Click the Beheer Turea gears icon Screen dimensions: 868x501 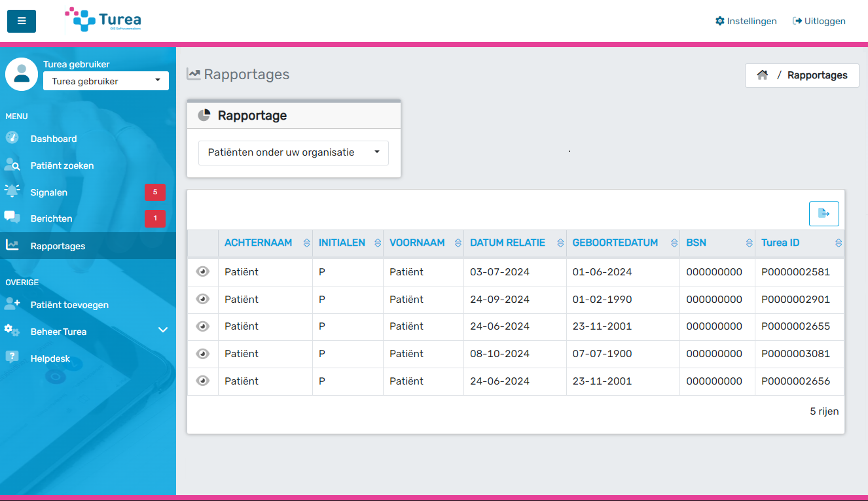click(12, 330)
